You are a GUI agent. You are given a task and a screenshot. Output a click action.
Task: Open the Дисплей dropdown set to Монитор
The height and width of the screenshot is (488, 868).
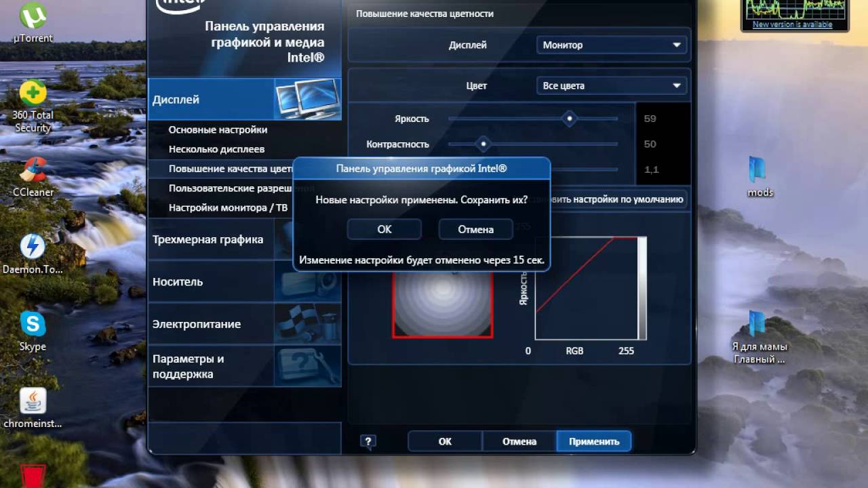coord(612,45)
